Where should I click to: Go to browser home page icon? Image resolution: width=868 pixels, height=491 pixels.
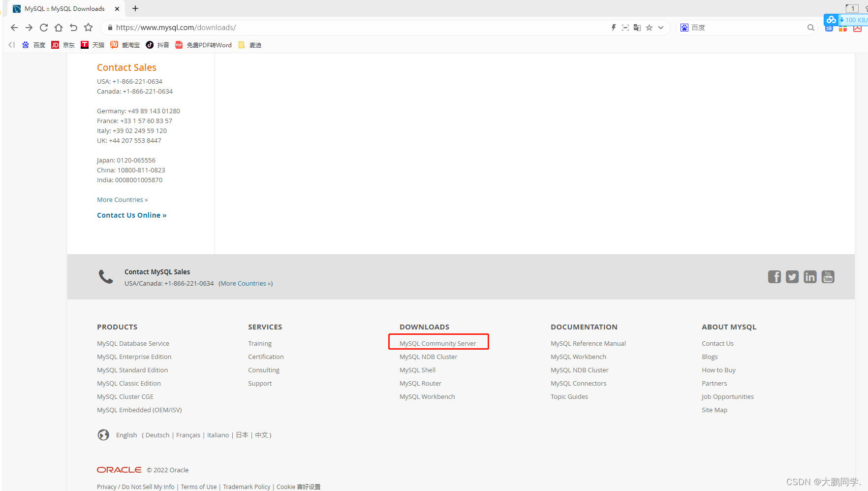click(x=59, y=28)
